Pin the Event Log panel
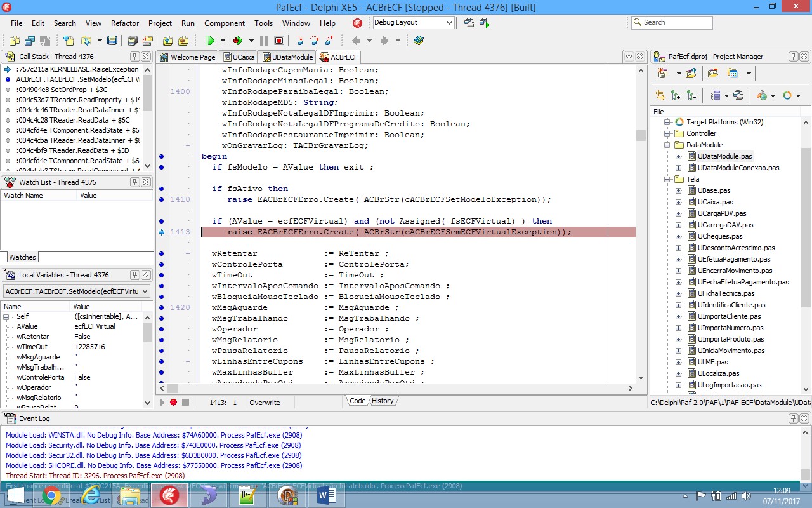This screenshot has width=812, height=508. click(x=793, y=418)
